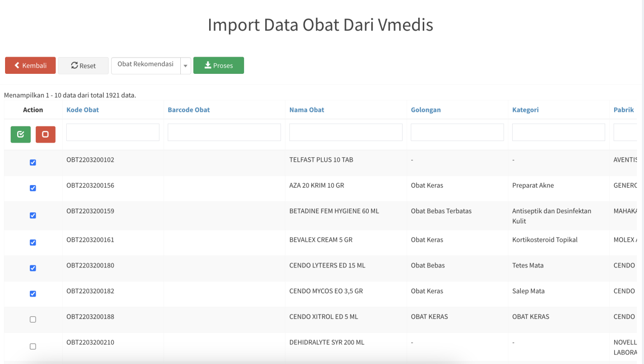The height and width of the screenshot is (364, 644).
Task: Sort by the Golongan column header
Action: pyautogui.click(x=425, y=110)
